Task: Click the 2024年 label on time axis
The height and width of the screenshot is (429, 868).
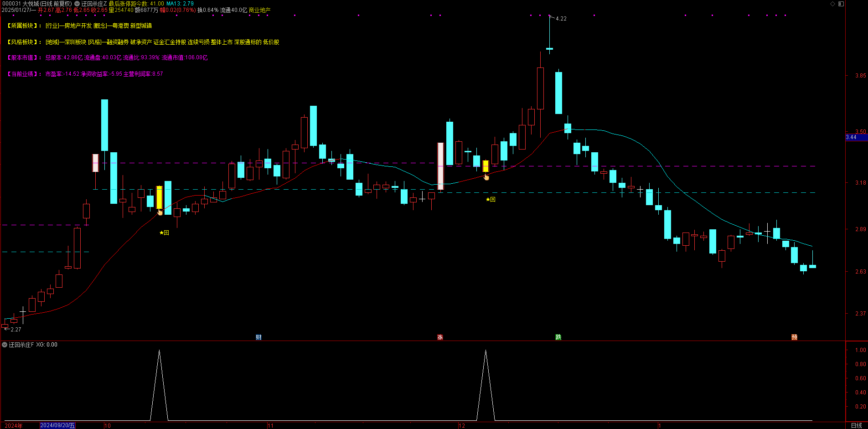Action: point(14,426)
